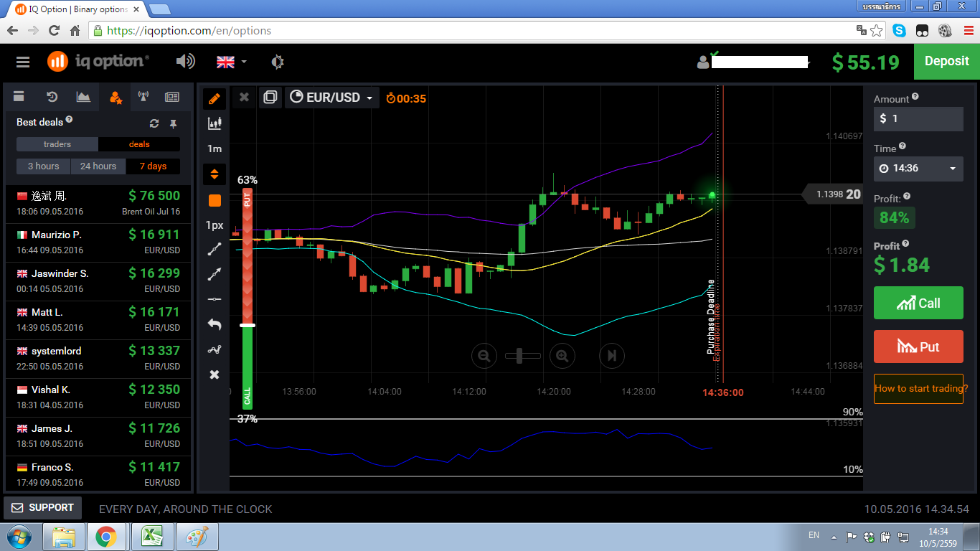The image size is (980, 551).
Task: Refresh the Best deals list
Action: pyautogui.click(x=154, y=123)
